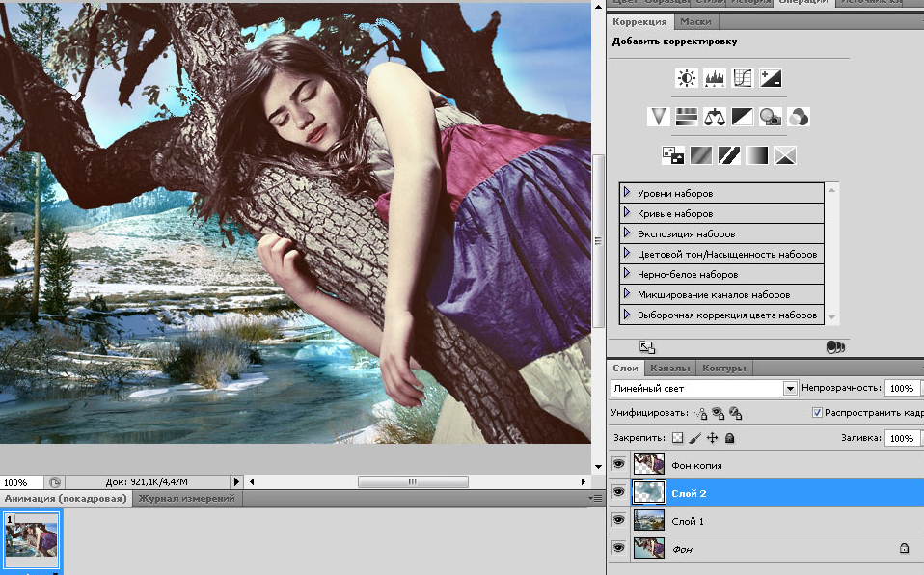Hide the Слой 2 layer
This screenshot has height=575, width=924.
point(619,492)
